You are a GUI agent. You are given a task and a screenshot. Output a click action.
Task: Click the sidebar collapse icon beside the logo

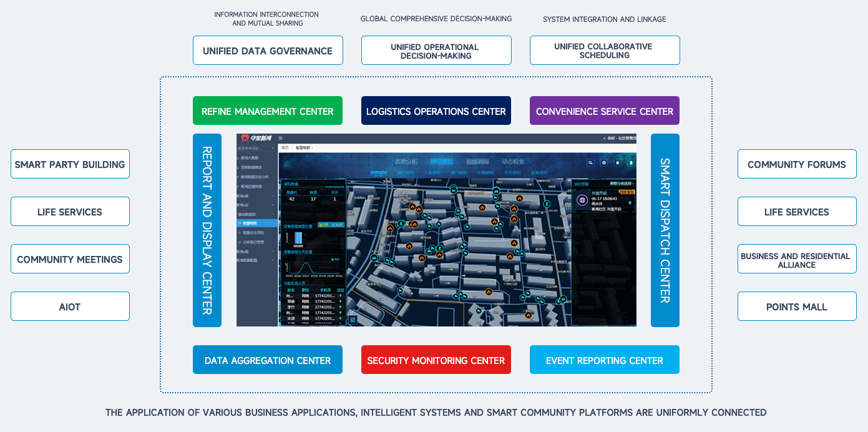pos(281,138)
